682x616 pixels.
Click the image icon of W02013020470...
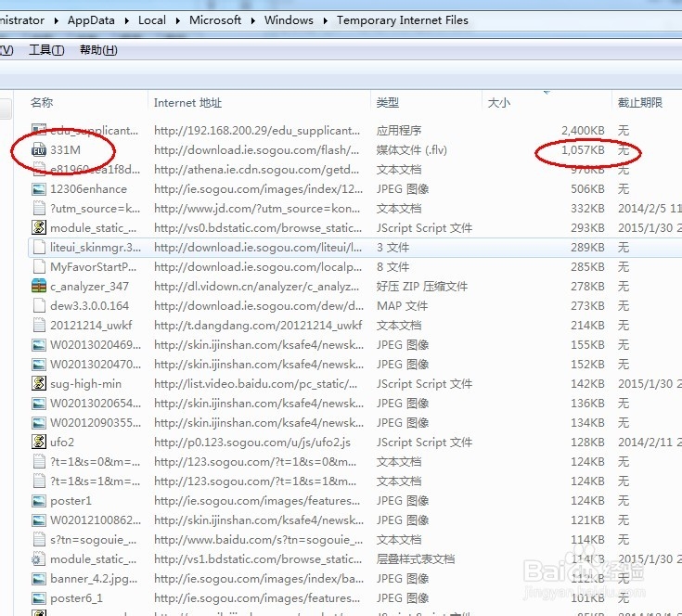[x=39, y=365]
